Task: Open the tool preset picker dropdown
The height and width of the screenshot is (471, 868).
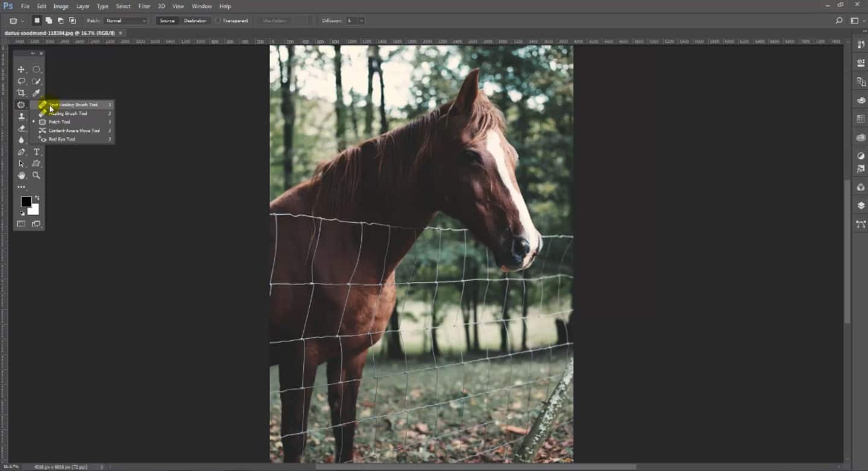Action: click(x=18, y=20)
